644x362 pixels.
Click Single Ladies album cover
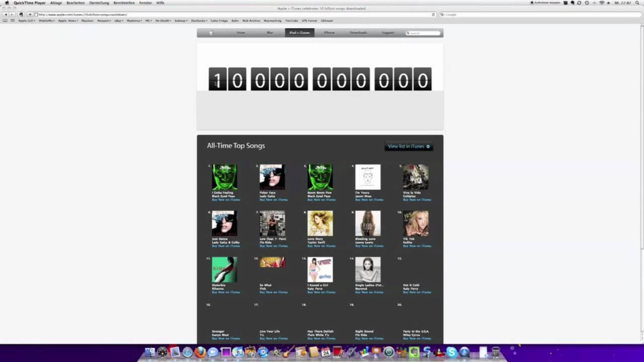click(368, 269)
